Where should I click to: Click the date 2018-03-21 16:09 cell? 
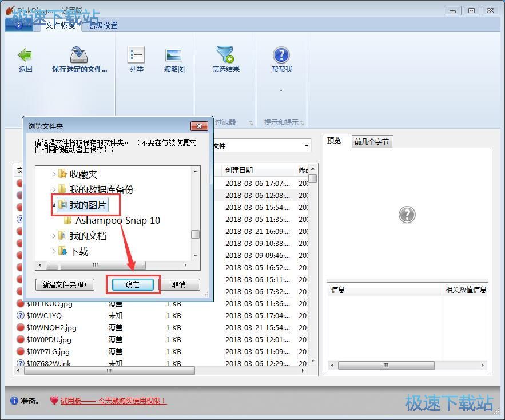[x=257, y=231]
